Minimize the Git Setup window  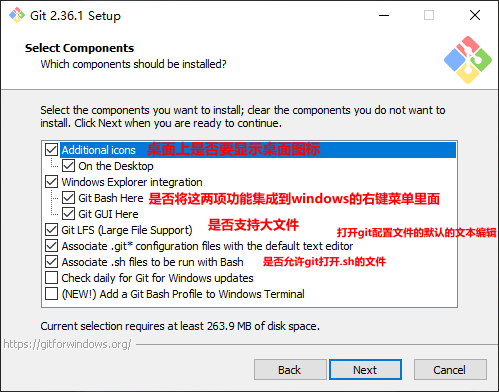(384, 15)
